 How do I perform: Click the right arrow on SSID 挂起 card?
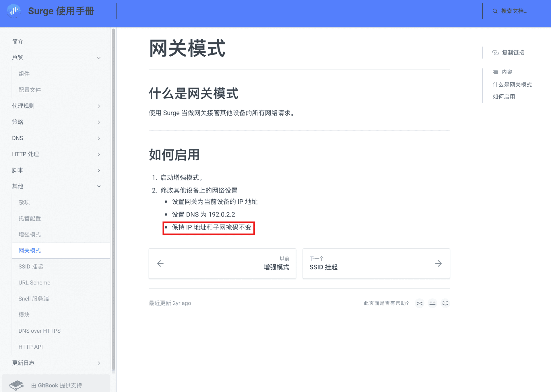[438, 263]
